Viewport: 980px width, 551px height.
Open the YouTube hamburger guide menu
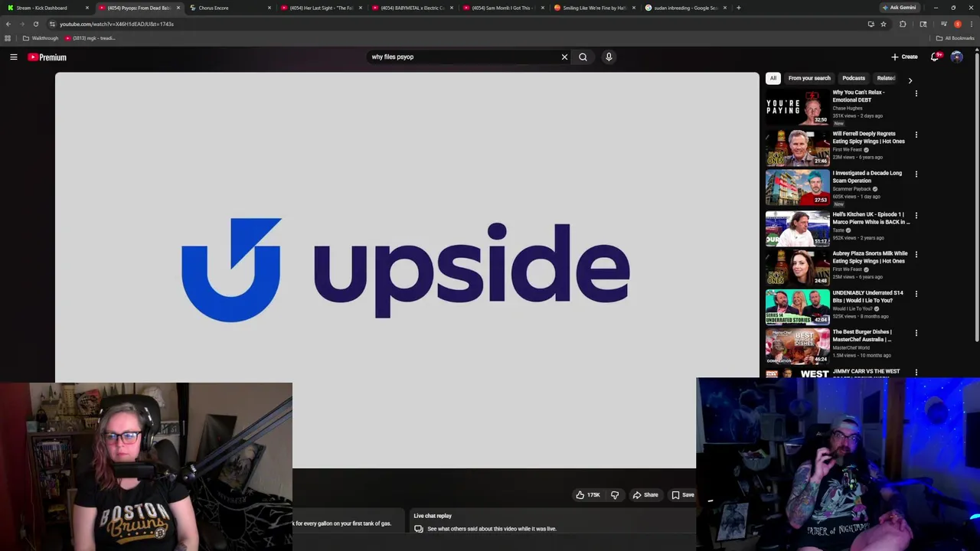tap(14, 57)
